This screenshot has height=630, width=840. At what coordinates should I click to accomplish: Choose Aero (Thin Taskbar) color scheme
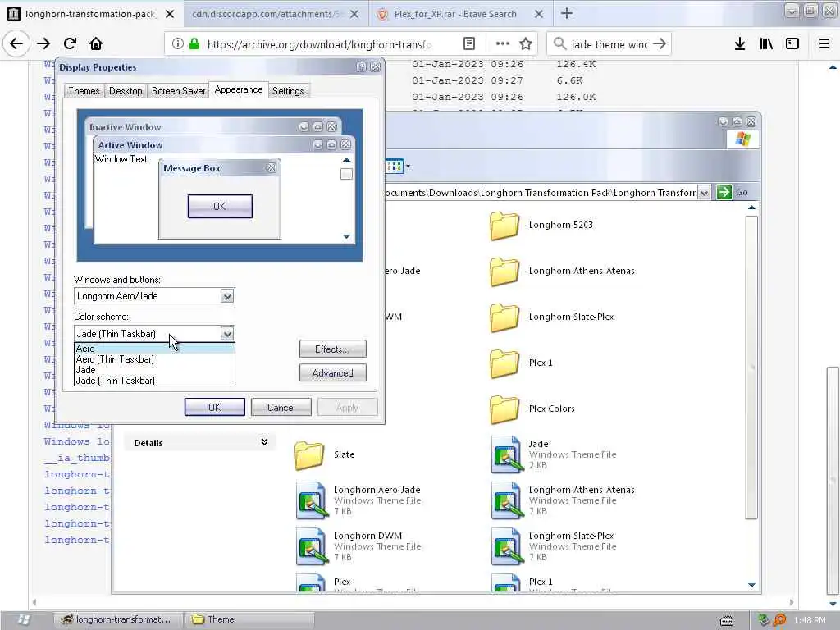click(154, 359)
